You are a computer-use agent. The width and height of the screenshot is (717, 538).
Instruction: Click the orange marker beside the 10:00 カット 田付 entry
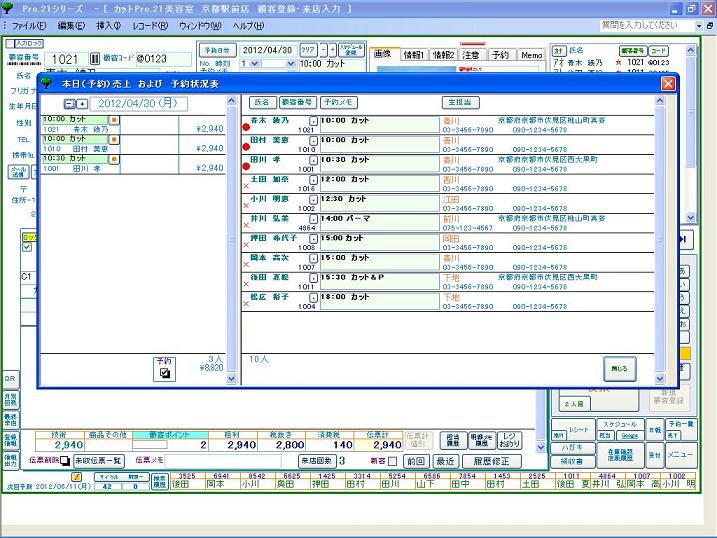[114, 139]
